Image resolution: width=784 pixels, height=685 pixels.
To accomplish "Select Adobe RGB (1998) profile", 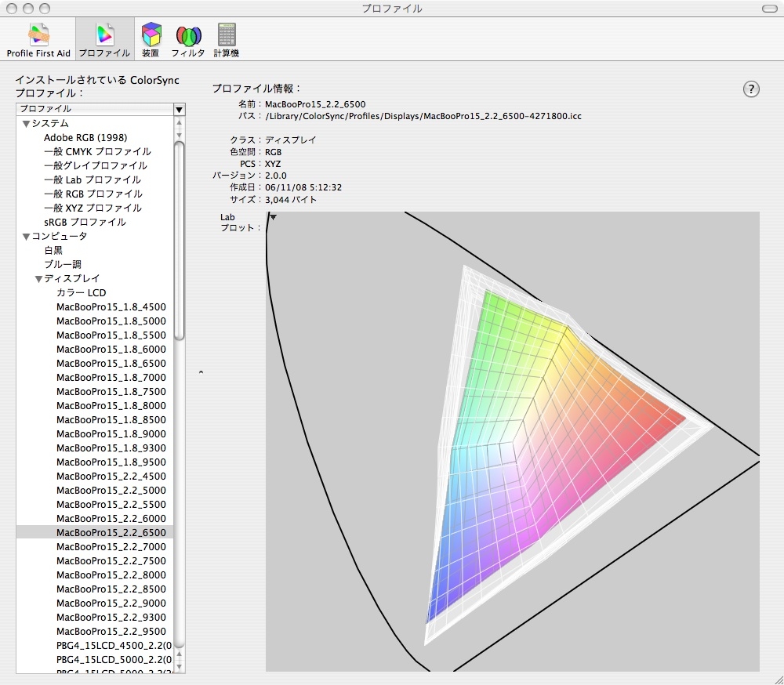I will click(85, 137).
